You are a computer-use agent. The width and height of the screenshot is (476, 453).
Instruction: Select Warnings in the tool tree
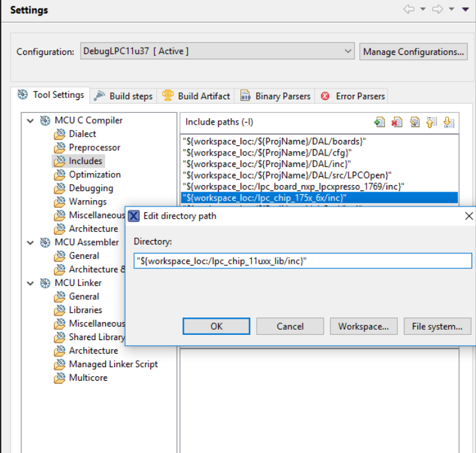tap(88, 201)
